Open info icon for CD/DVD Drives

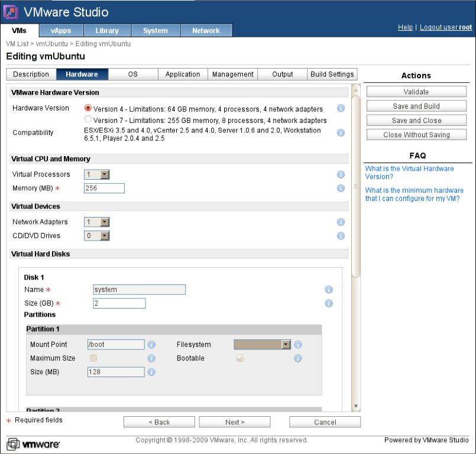[x=341, y=236]
